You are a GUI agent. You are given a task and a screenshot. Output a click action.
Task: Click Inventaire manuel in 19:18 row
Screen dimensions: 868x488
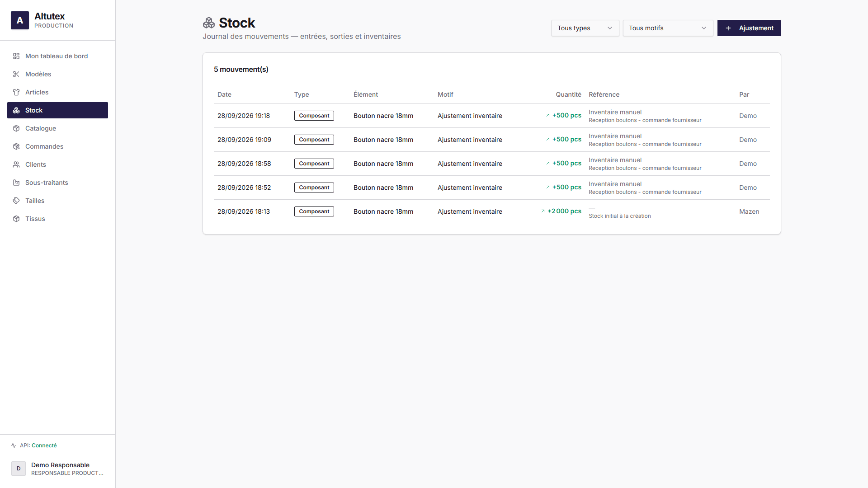point(615,112)
